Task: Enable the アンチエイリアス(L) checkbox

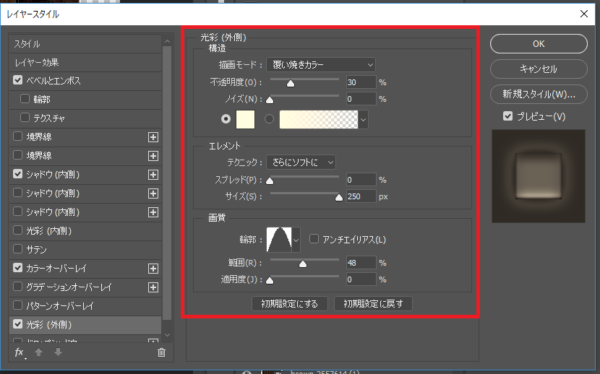Action: 314,239
